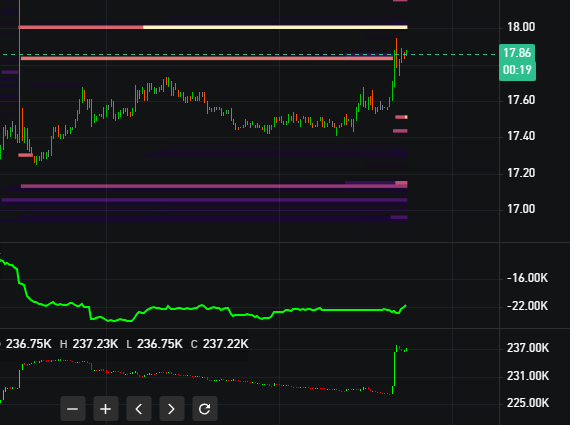Click the 17.40 price axis label
The width and height of the screenshot is (570, 425).
[521, 136]
